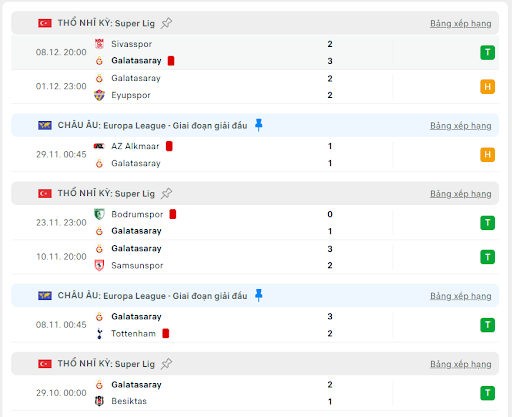512x417 pixels.
Task: Open the Galatasaray vs Besiktas match
Action: (255, 393)
